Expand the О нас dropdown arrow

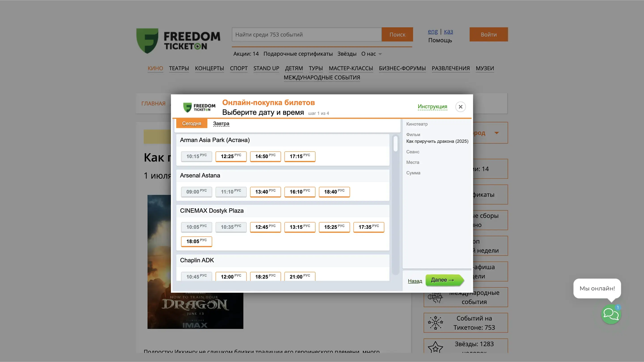tap(380, 54)
